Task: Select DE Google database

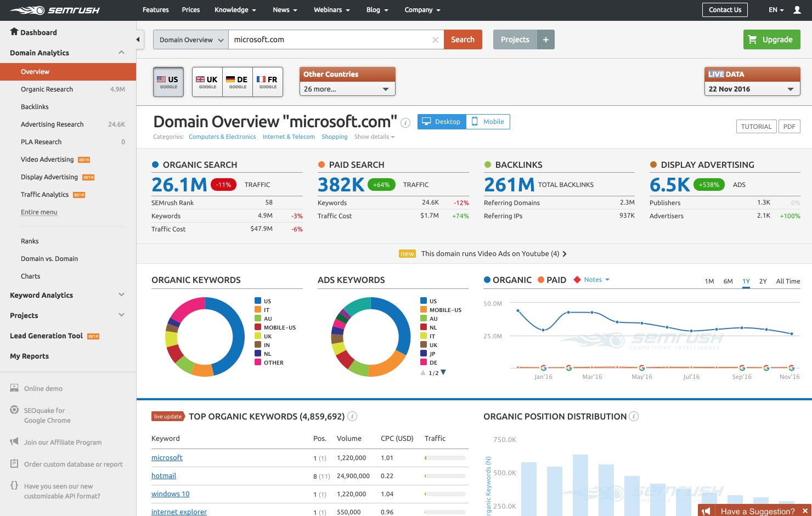Action: click(238, 82)
